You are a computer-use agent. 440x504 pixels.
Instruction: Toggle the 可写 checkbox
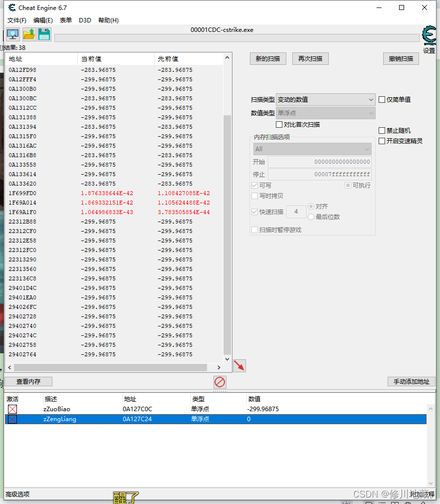(254, 186)
